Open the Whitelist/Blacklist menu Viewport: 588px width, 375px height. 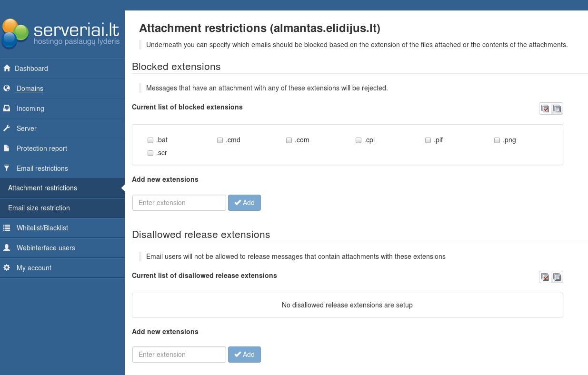[42, 228]
